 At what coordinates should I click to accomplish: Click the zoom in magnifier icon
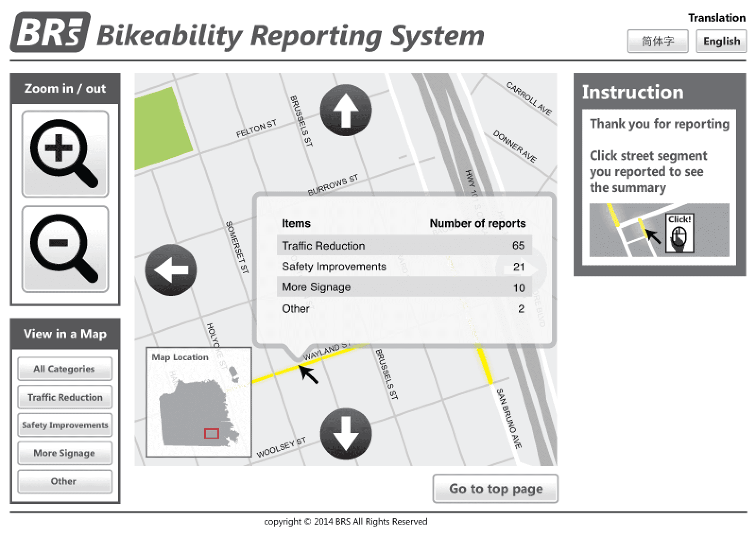click(65, 154)
